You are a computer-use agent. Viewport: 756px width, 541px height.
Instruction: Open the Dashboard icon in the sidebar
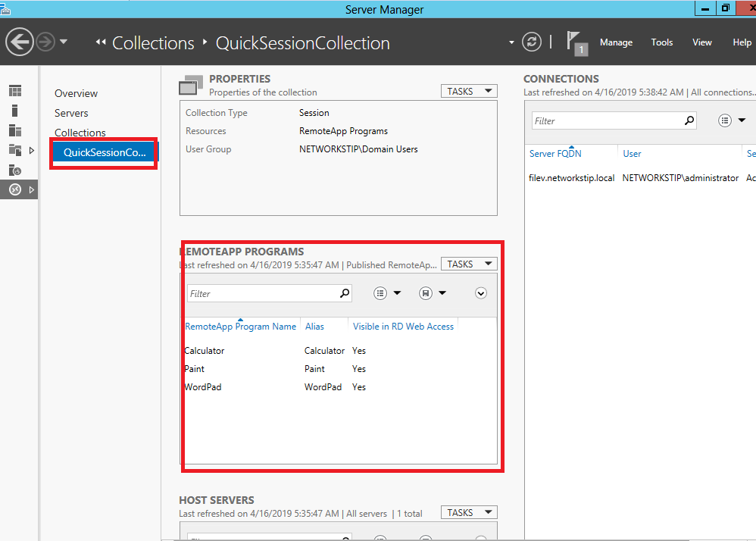[15, 90]
